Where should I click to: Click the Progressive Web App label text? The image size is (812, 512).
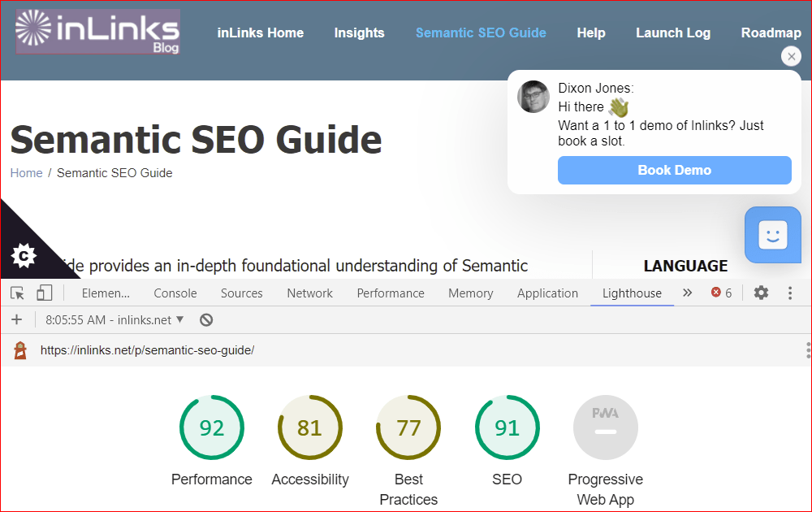(606, 489)
